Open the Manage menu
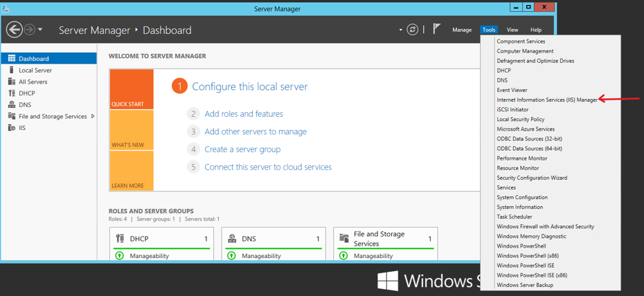The height and width of the screenshot is (296, 644). pyautogui.click(x=462, y=30)
